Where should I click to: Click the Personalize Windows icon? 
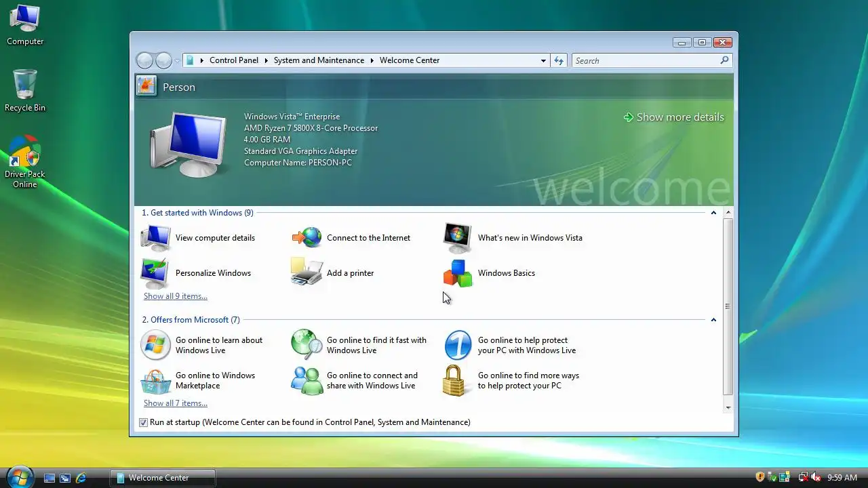155,273
